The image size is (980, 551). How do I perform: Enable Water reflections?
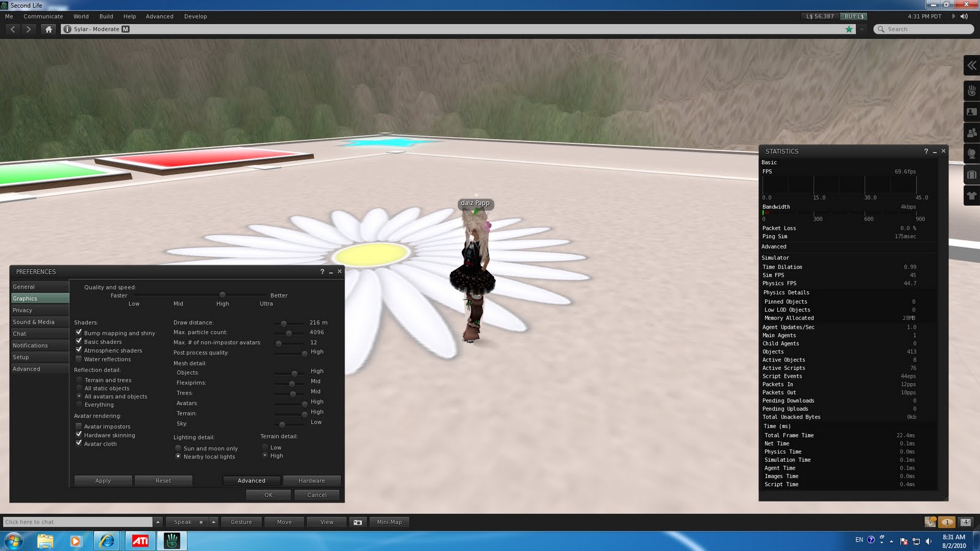tap(79, 359)
